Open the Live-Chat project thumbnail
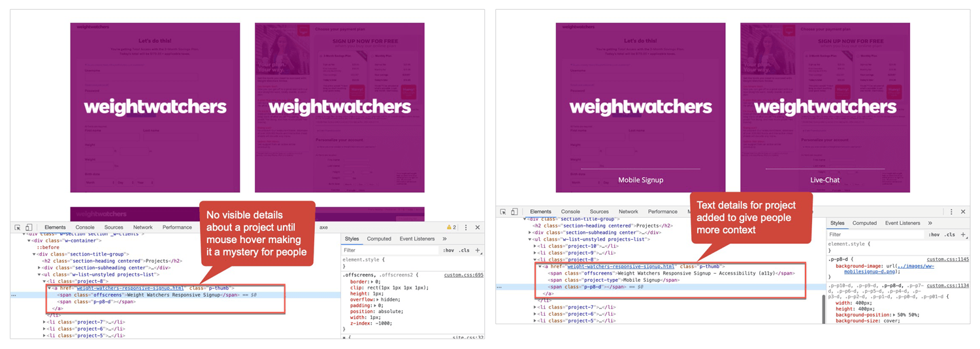Image resolution: width=980 pixels, height=349 pixels. click(825, 108)
